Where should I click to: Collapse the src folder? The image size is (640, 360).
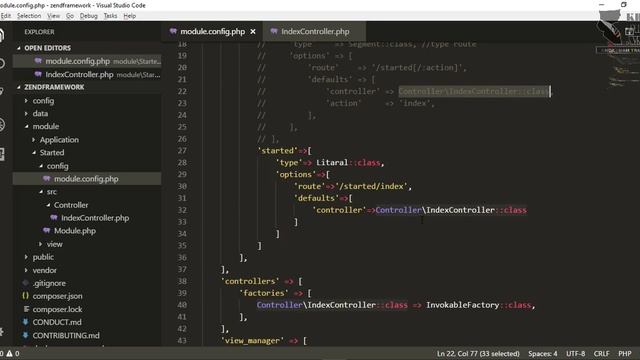[51, 192]
